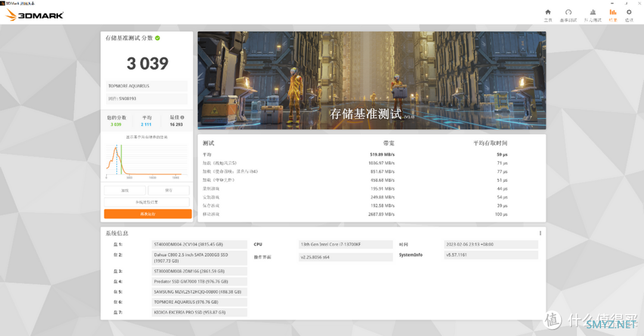
Task: Click the 100 µs access time value
Action: (x=501, y=214)
